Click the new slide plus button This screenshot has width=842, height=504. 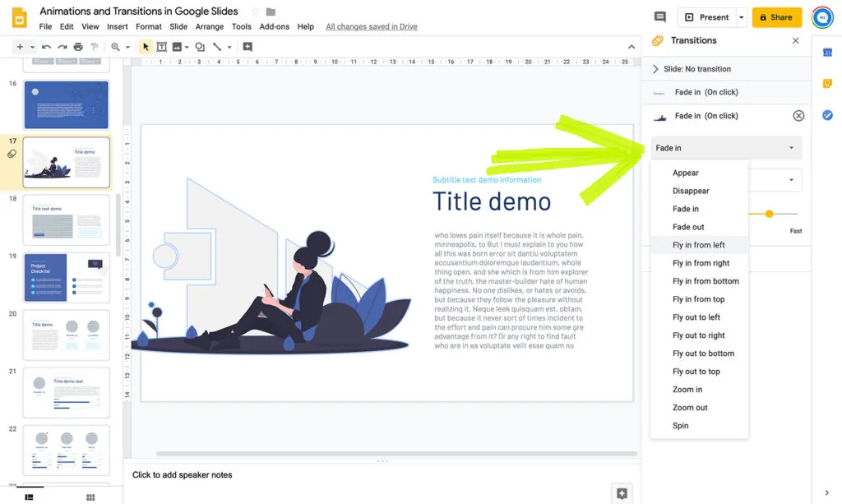(20, 47)
